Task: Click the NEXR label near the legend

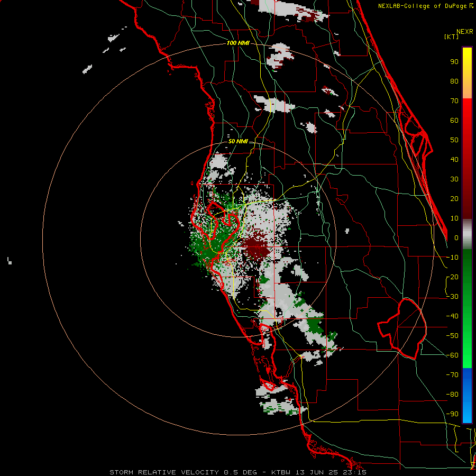Action: [x=465, y=32]
